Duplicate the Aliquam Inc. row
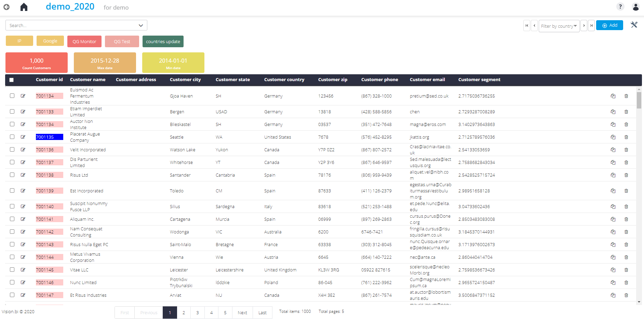644x319 pixels. point(613,219)
